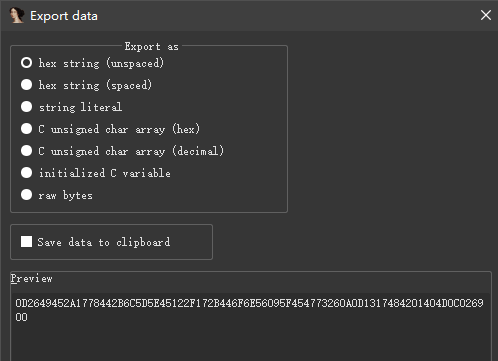
Task: Close the Export data dialog
Action: pyautogui.click(x=486, y=15)
